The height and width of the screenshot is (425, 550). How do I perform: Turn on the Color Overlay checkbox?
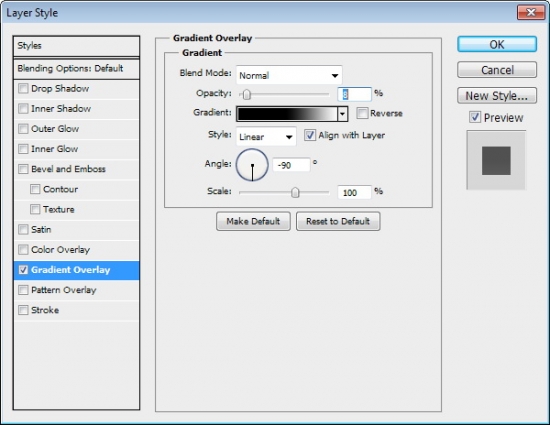click(23, 250)
